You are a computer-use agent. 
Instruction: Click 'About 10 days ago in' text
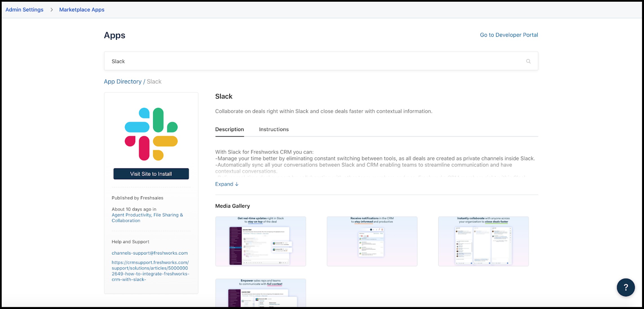tap(134, 209)
